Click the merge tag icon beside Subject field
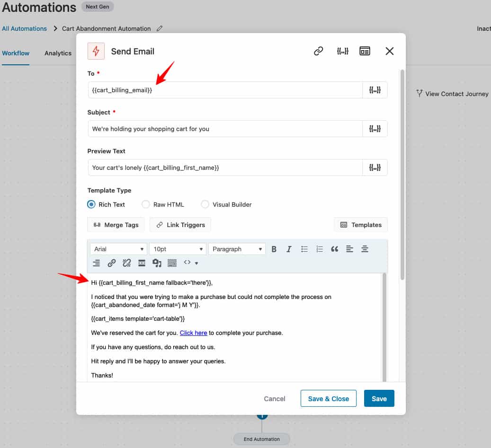 coord(375,129)
